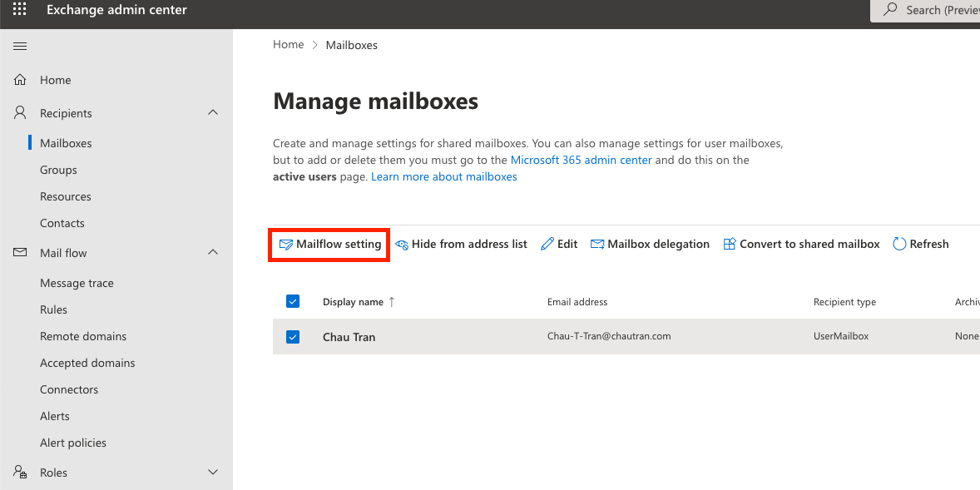Click Hide from address list button
This screenshot has height=490, width=980.
pyautogui.click(x=461, y=245)
